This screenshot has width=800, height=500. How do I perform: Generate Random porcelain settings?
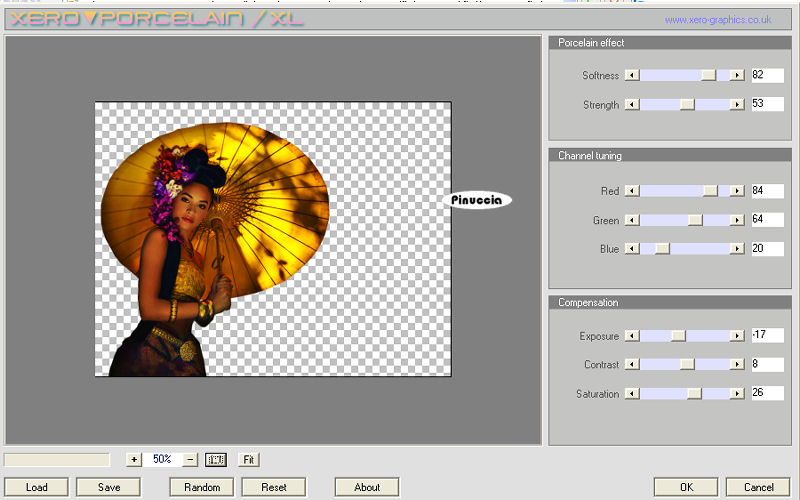coord(202,487)
